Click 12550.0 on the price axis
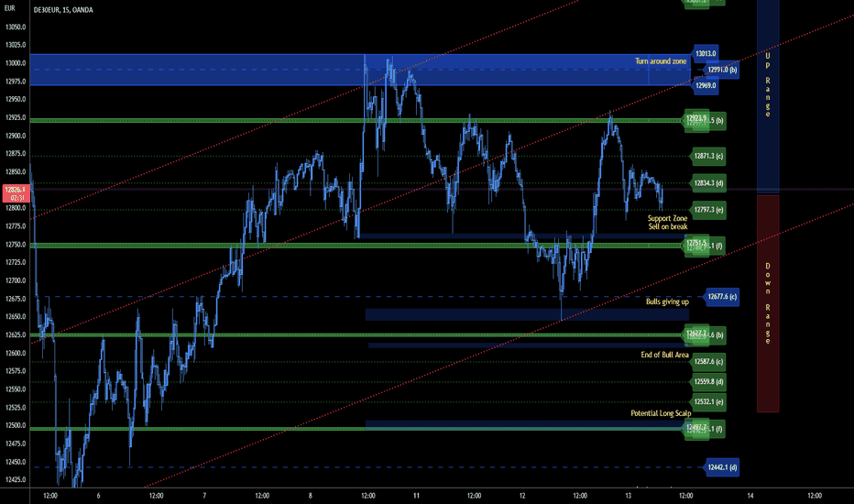Screen dimensions: 854x504 pyautogui.click(x=16, y=389)
